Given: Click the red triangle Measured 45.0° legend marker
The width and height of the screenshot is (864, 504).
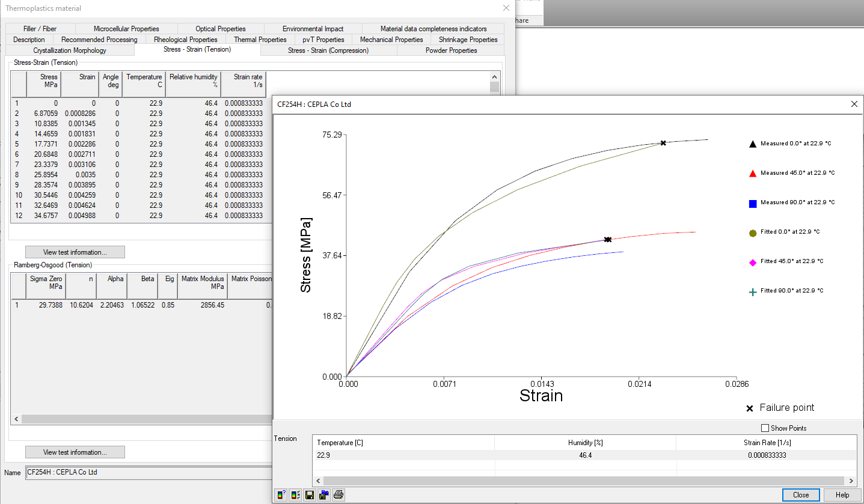Looking at the screenshot, I should click(x=752, y=174).
